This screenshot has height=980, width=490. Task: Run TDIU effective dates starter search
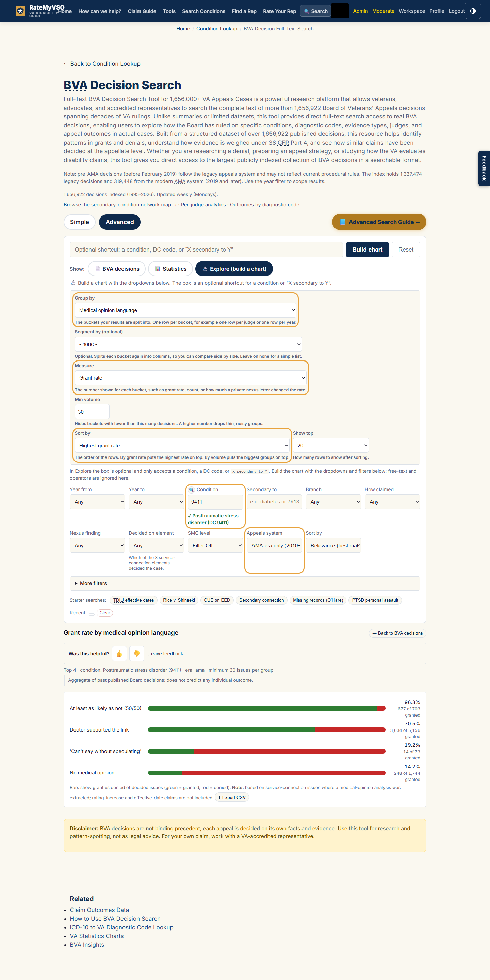pyautogui.click(x=133, y=600)
